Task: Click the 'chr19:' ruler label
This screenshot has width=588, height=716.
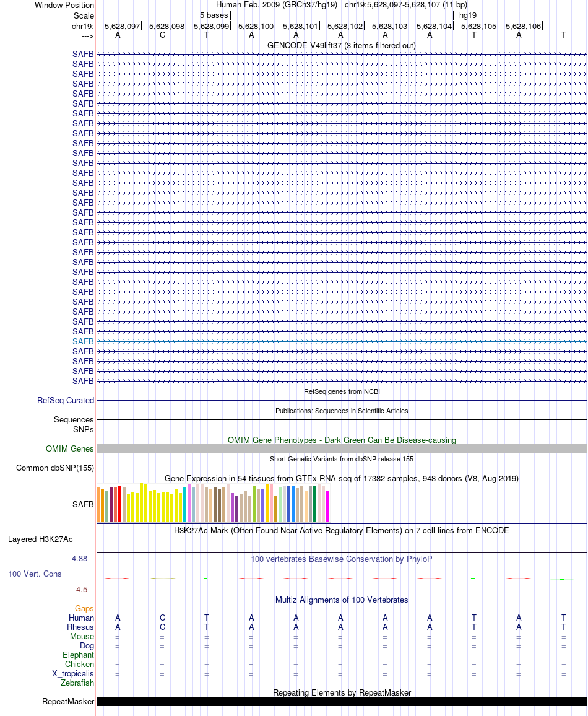Action: tap(82, 27)
